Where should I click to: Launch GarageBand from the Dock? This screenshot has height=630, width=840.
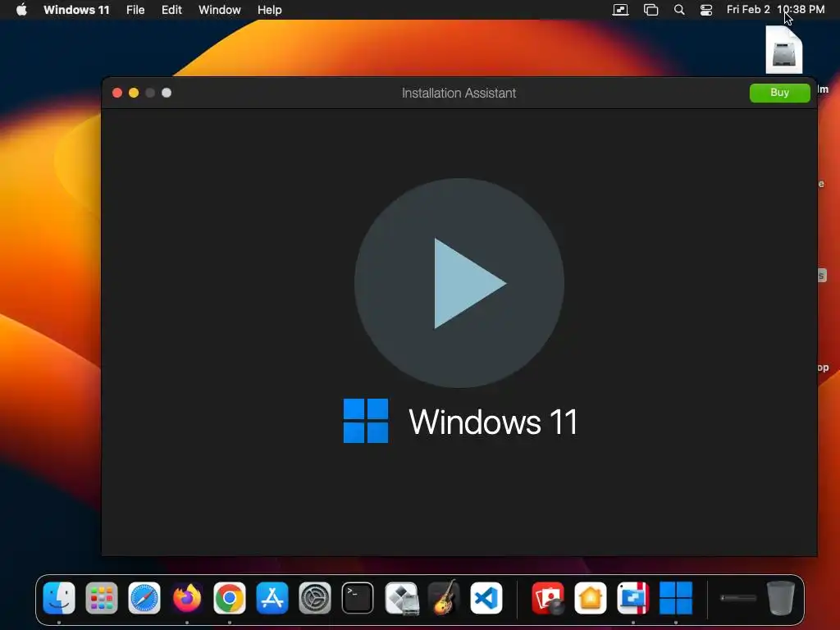444,597
